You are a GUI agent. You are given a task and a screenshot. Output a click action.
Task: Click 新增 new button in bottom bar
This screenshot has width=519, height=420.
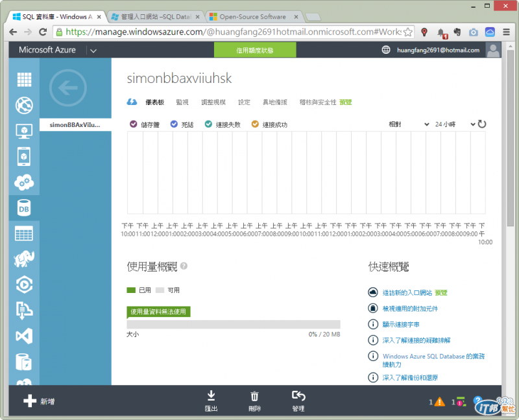pyautogui.click(x=39, y=401)
